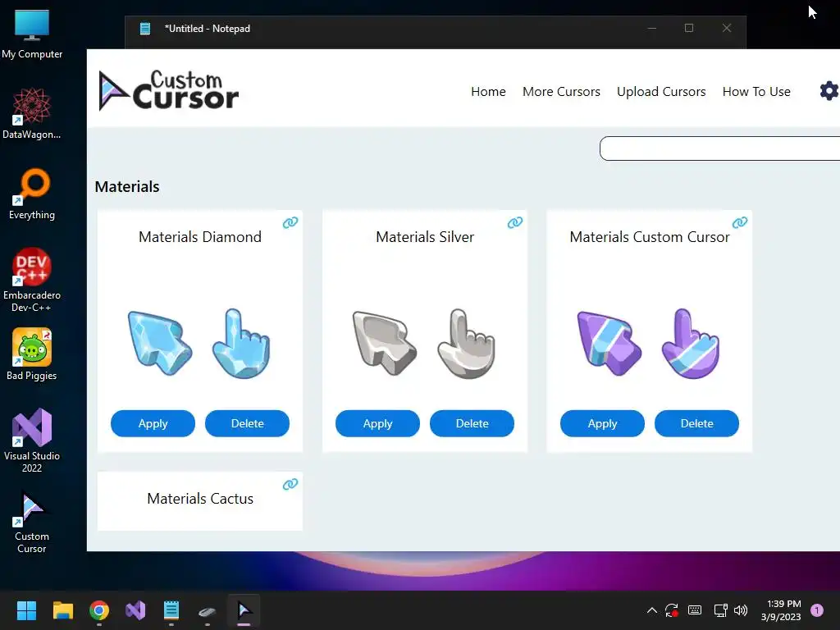Screen dimensions: 840x630
Task: Select the Silver arrow cursor image
Action: (x=384, y=344)
